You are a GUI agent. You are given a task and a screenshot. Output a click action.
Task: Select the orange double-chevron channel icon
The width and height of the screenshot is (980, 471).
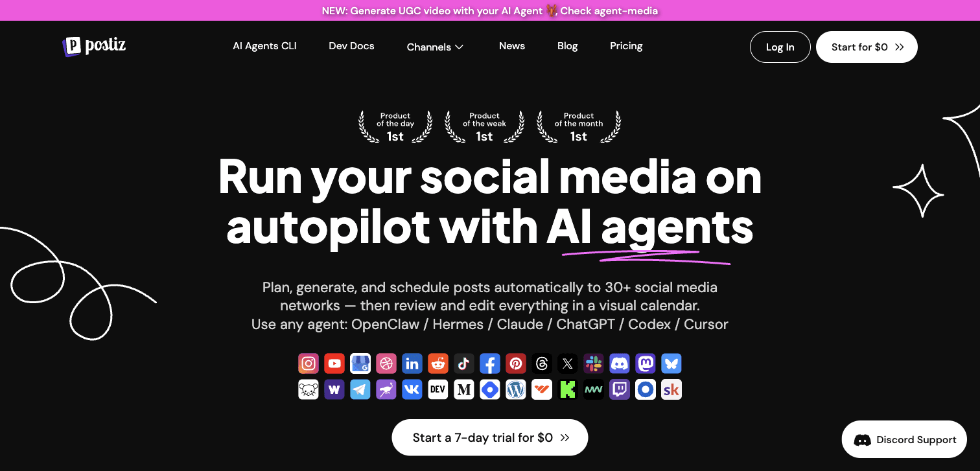coord(542,389)
